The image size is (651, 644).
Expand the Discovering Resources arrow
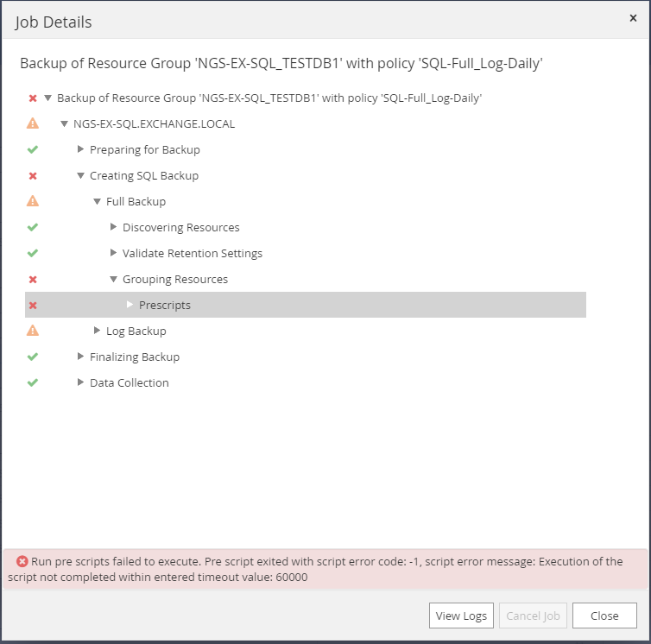114,228
